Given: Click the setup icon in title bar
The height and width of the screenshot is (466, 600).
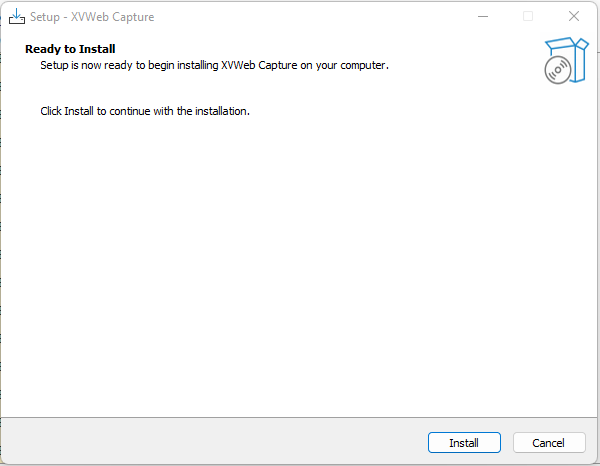Looking at the screenshot, I should click(16, 17).
